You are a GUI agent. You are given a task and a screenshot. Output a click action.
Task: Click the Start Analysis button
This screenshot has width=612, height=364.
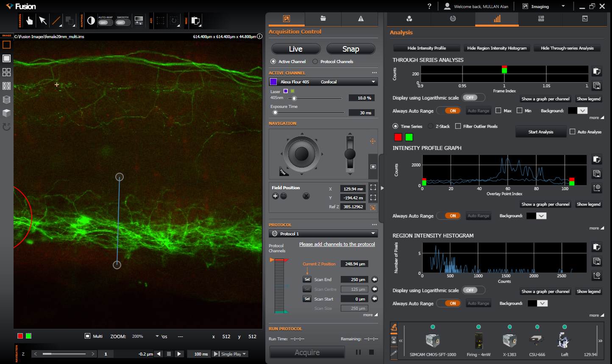click(x=540, y=132)
